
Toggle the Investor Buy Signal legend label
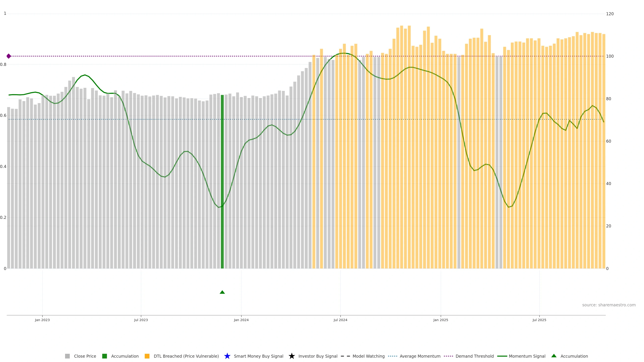(318, 356)
